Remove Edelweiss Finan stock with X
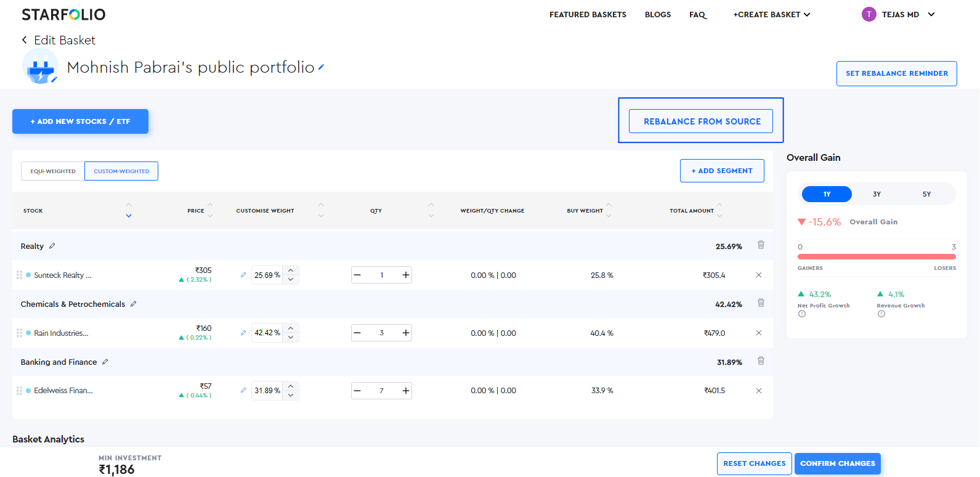This screenshot has height=477, width=980. 759,391
